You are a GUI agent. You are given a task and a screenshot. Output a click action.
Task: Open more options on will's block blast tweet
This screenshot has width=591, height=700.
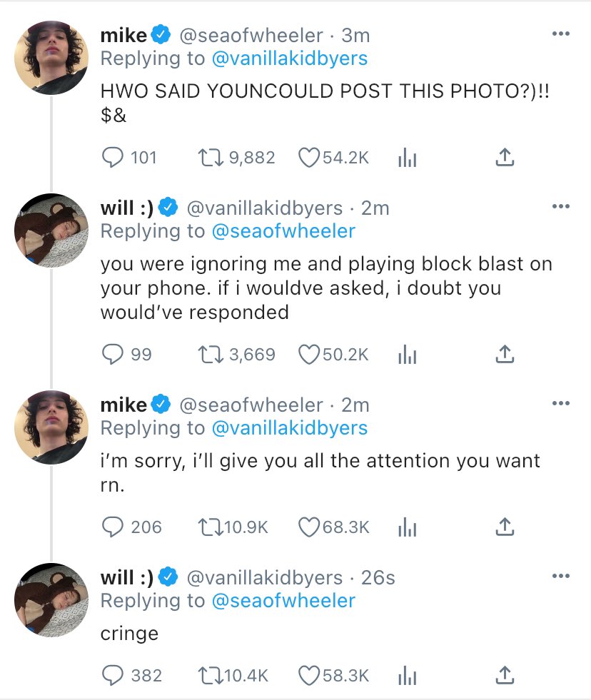tap(561, 207)
